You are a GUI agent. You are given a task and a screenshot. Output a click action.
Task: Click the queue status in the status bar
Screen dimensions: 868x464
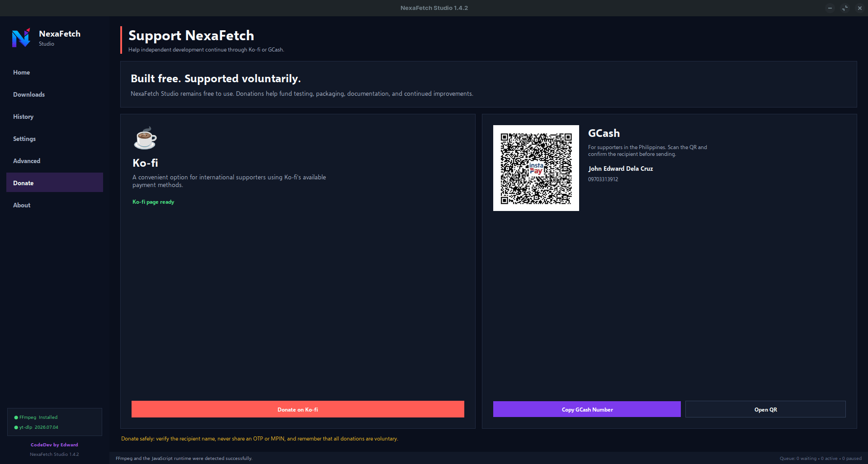[821, 459]
